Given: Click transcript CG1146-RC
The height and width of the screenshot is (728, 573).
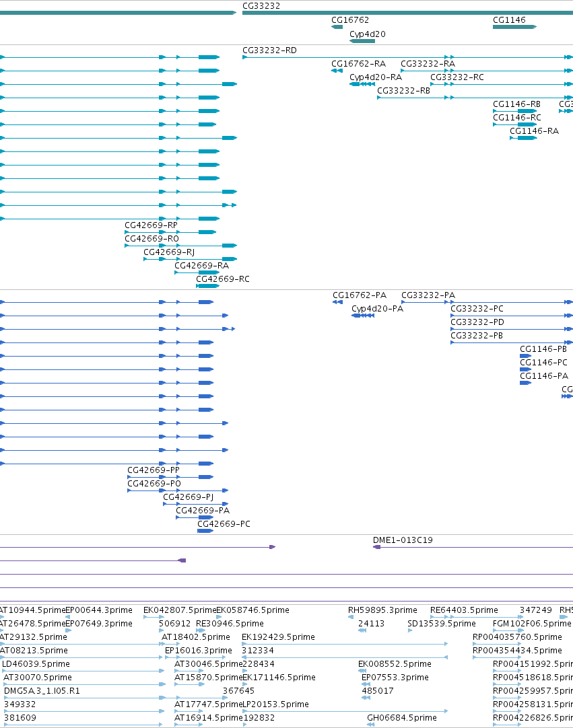Looking at the screenshot, I should 516,118.
